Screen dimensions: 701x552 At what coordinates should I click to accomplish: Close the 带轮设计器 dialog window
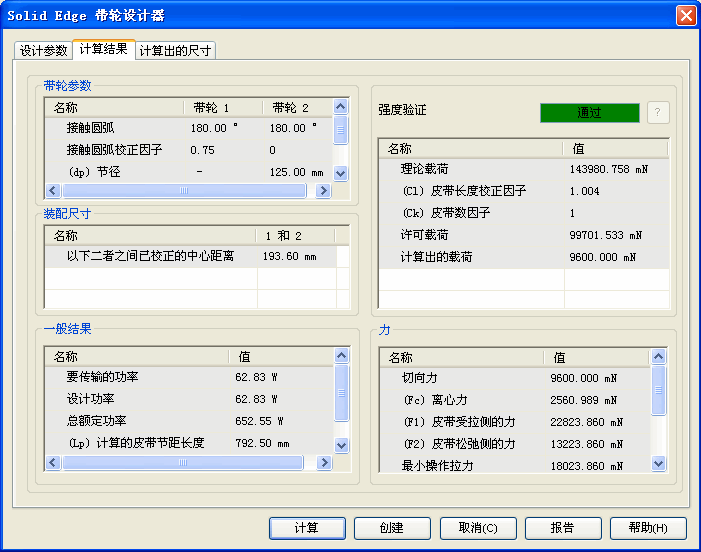point(685,15)
